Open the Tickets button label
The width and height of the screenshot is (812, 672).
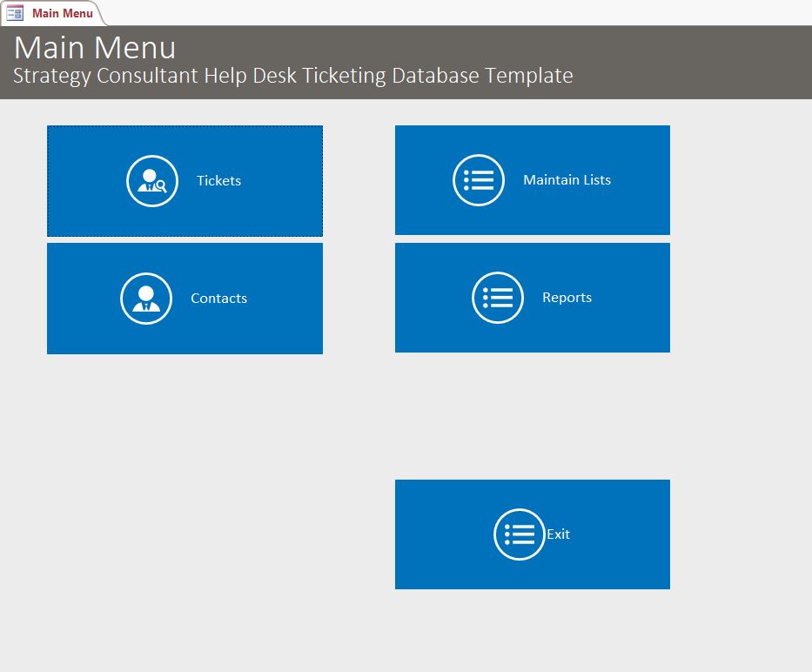(x=219, y=180)
